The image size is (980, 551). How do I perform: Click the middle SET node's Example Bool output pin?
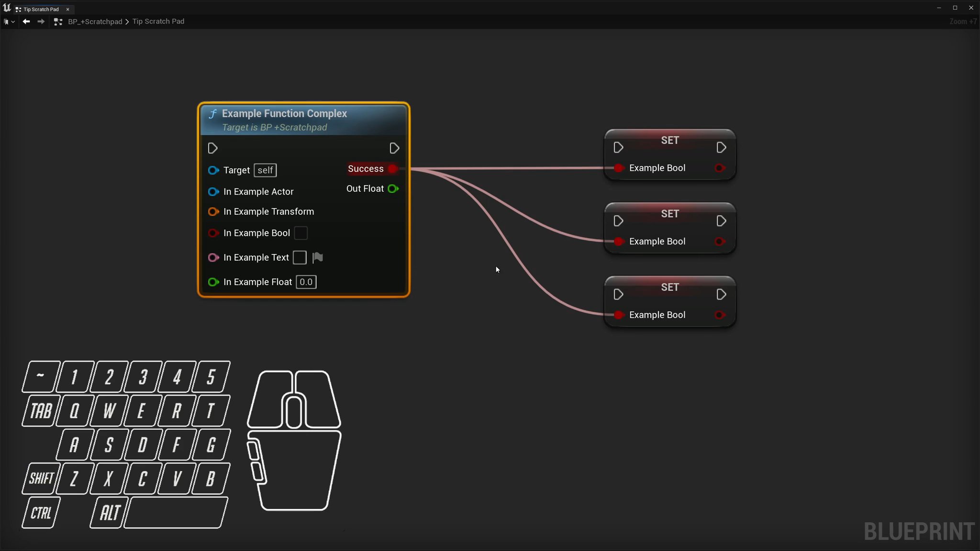tap(719, 241)
